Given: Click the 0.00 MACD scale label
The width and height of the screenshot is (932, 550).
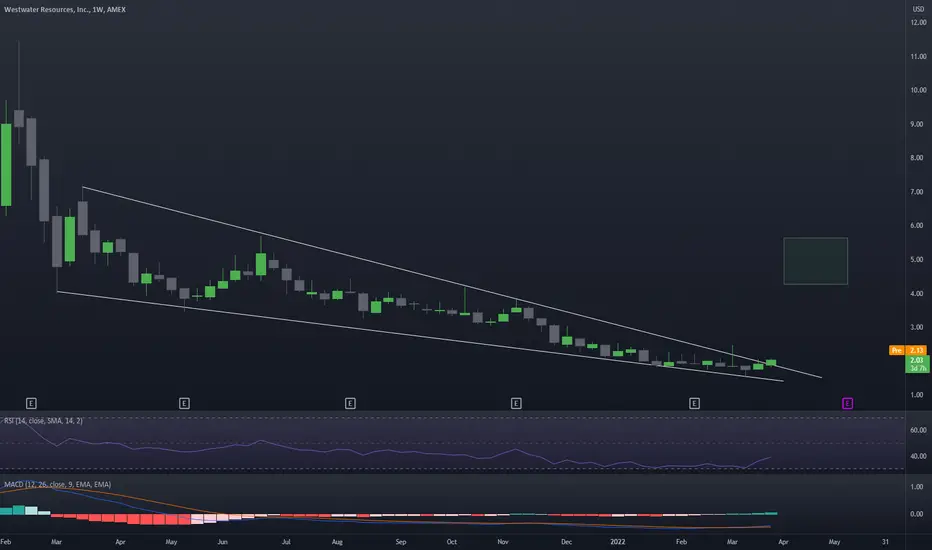Looking at the screenshot, I should point(918,514).
